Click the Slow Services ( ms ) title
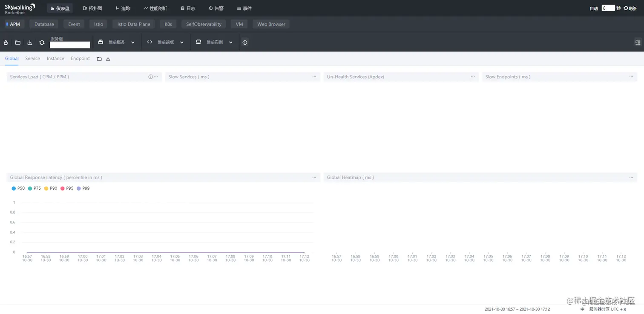This screenshot has height=314, width=644. pos(189,77)
